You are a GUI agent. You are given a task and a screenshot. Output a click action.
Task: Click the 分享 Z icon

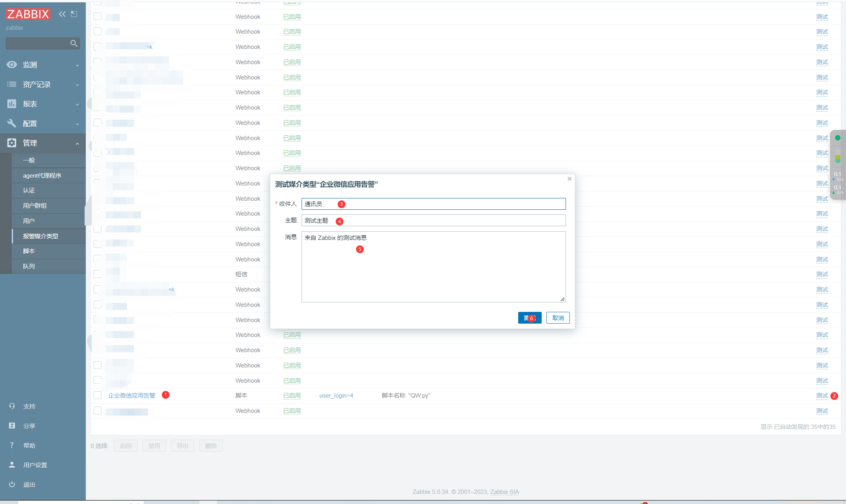pyautogui.click(x=12, y=426)
